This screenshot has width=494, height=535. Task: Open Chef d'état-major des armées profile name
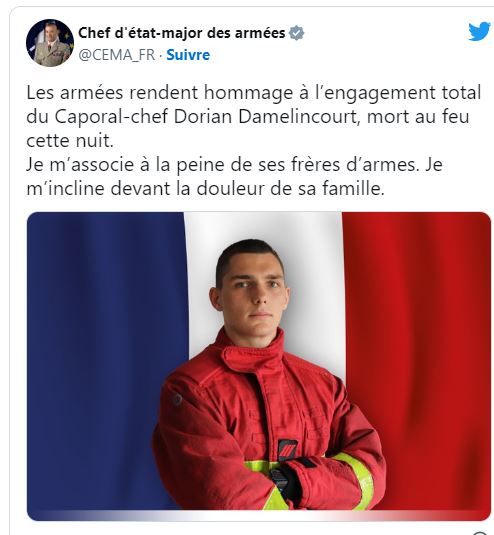(181, 33)
